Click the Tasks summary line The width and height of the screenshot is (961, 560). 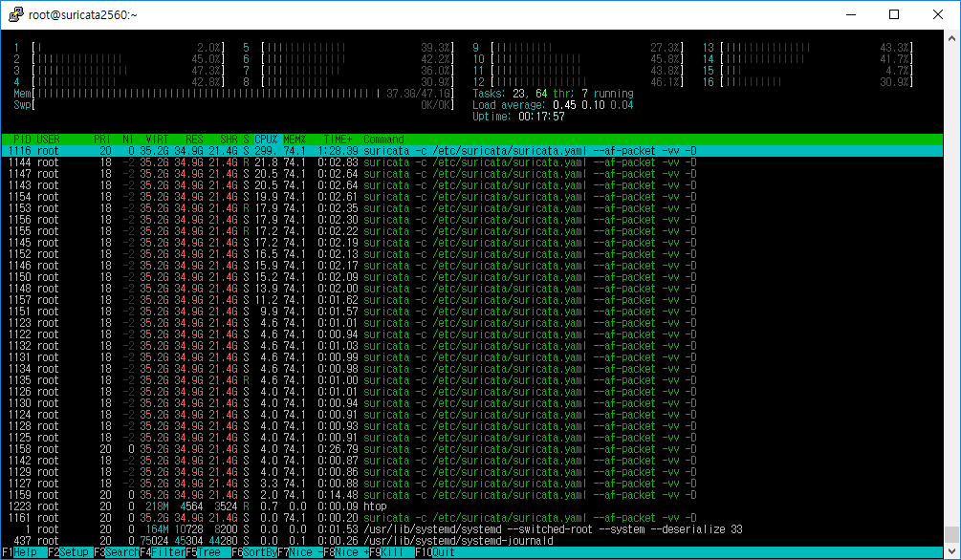(x=553, y=94)
